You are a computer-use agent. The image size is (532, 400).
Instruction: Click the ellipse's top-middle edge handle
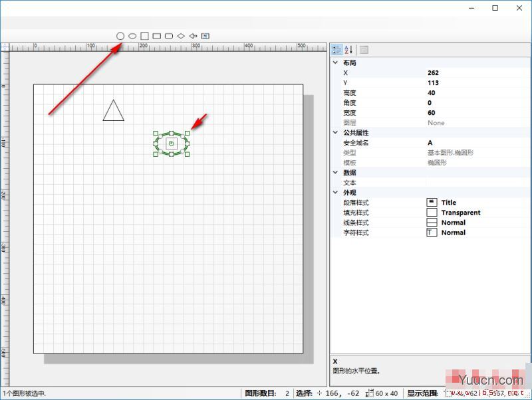(x=172, y=133)
